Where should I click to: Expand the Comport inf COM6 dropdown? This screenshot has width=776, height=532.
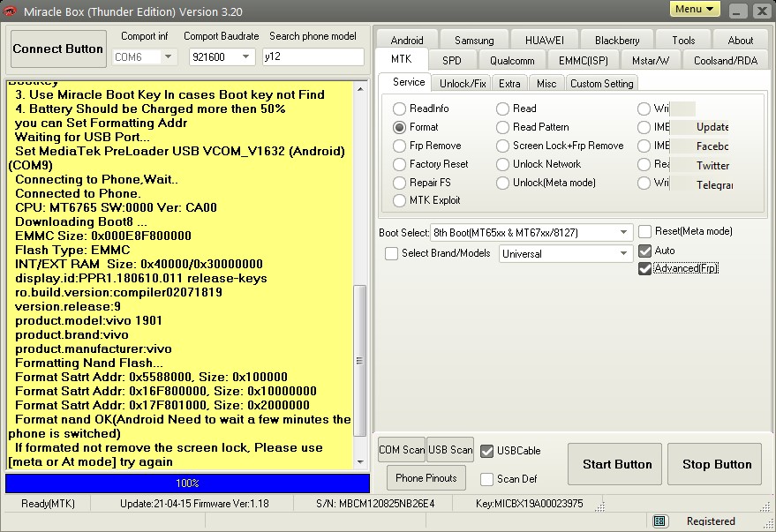169,56
